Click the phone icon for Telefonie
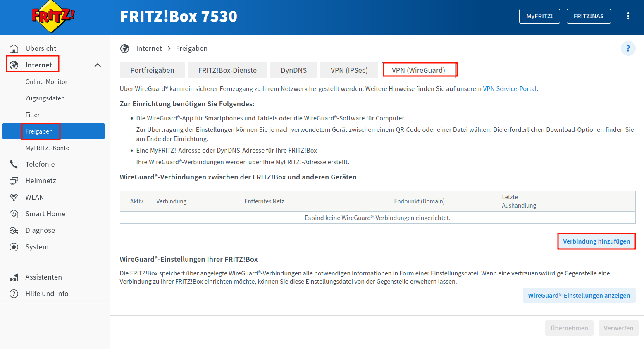The width and height of the screenshot is (644, 349). (14, 164)
